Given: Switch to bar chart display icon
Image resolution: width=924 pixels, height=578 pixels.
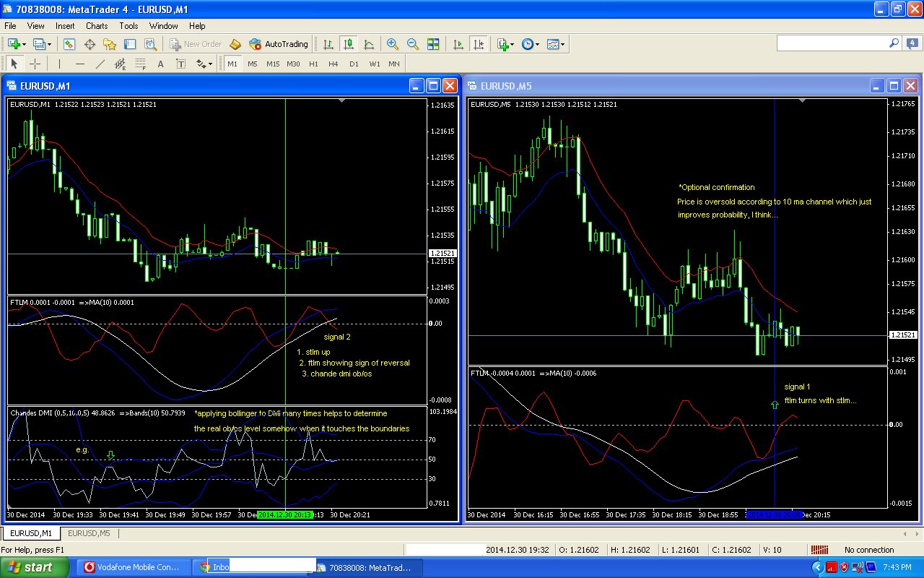Looking at the screenshot, I should [x=328, y=44].
